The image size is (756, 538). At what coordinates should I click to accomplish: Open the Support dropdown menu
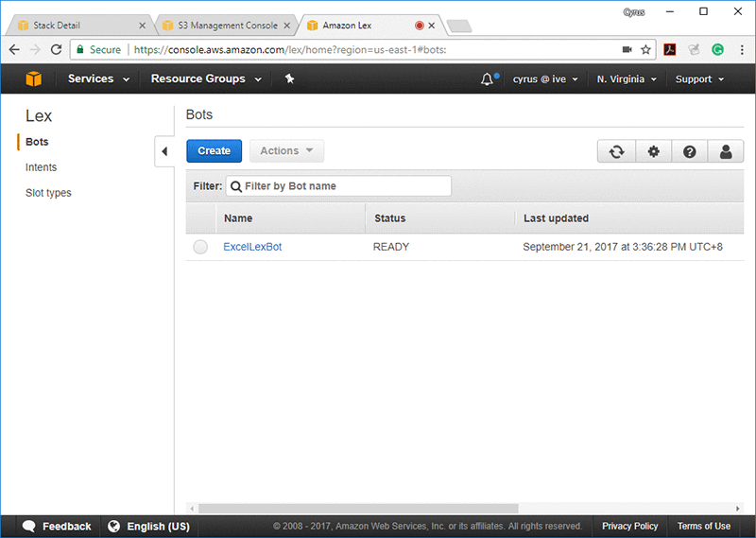(x=699, y=78)
